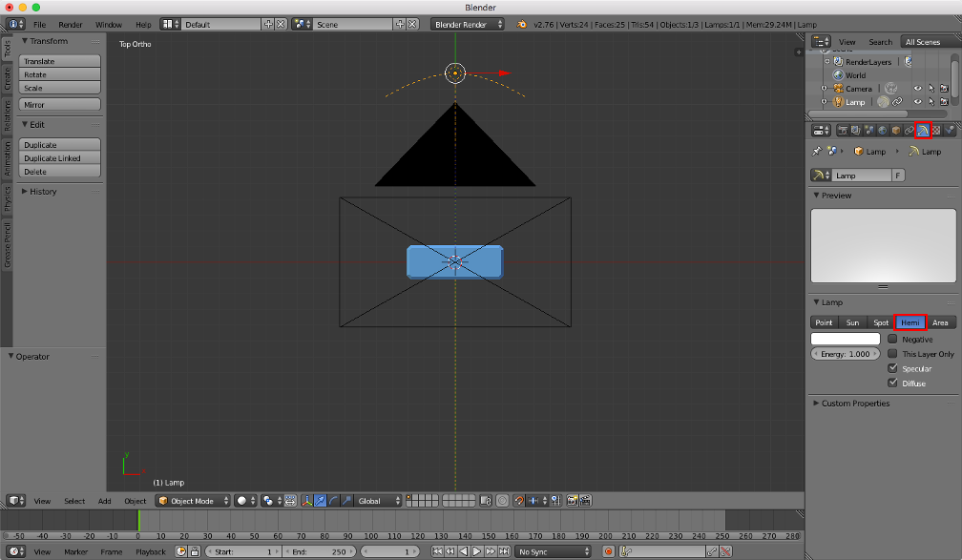Open the Scene properties tab icon
This screenshot has height=560, width=962.
pyautogui.click(x=868, y=130)
